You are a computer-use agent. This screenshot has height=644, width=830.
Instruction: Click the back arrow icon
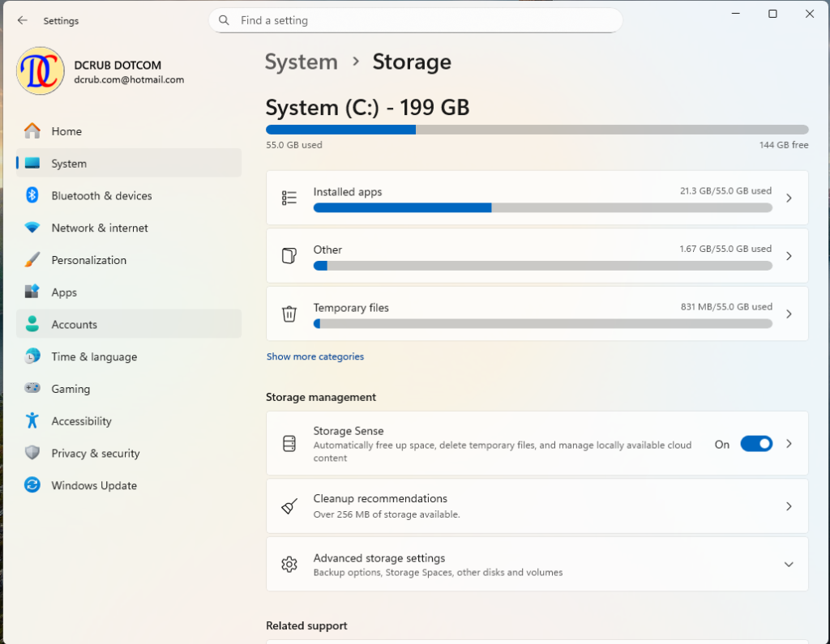(x=22, y=20)
